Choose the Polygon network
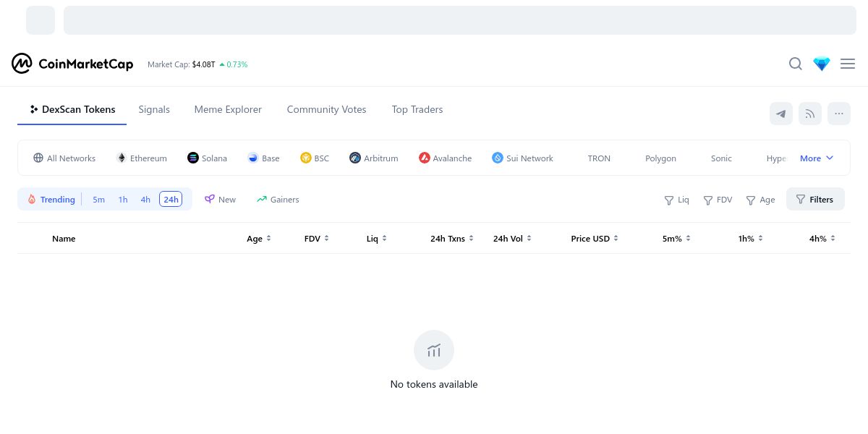This screenshot has width=868, height=434. [x=660, y=158]
